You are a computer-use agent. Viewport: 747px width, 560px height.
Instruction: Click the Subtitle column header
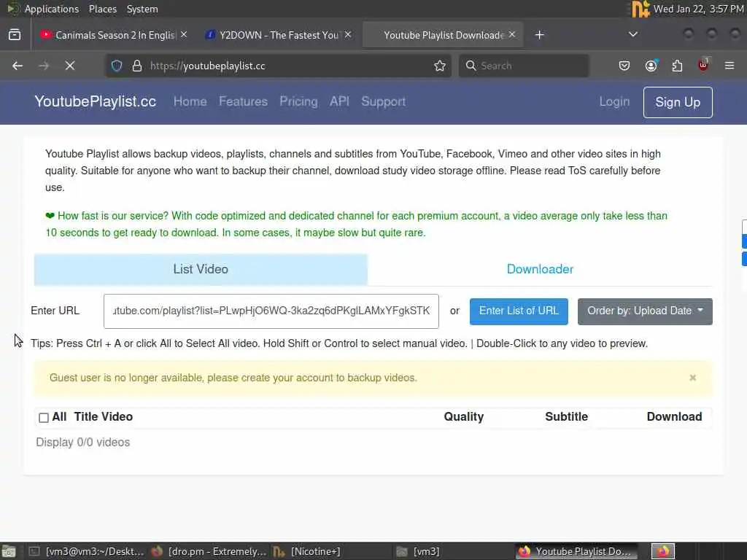tap(566, 416)
